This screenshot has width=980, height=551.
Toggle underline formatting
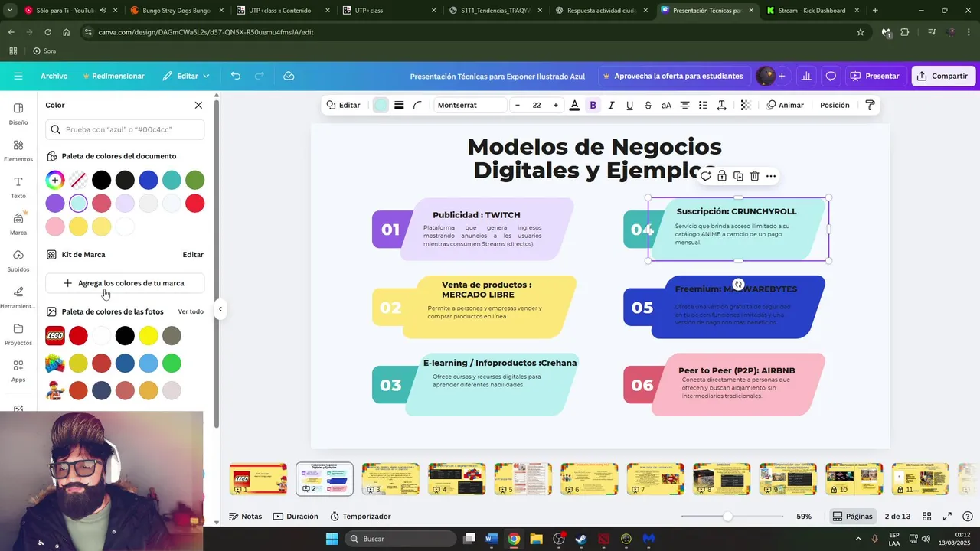(629, 105)
